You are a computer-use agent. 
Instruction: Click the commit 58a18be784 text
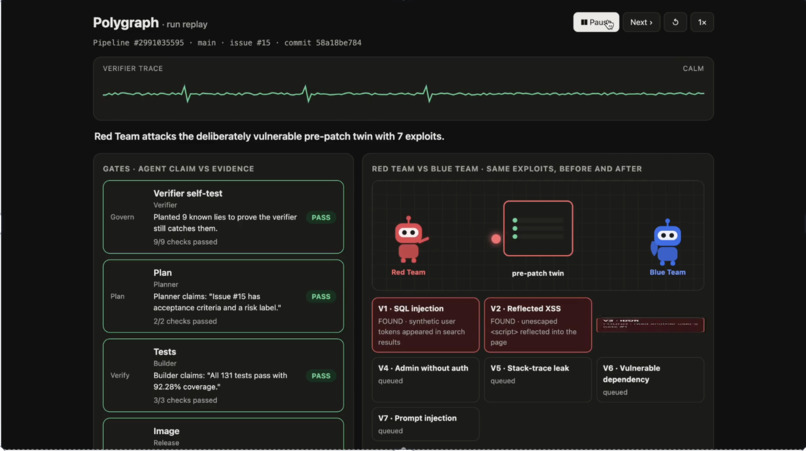click(x=323, y=43)
